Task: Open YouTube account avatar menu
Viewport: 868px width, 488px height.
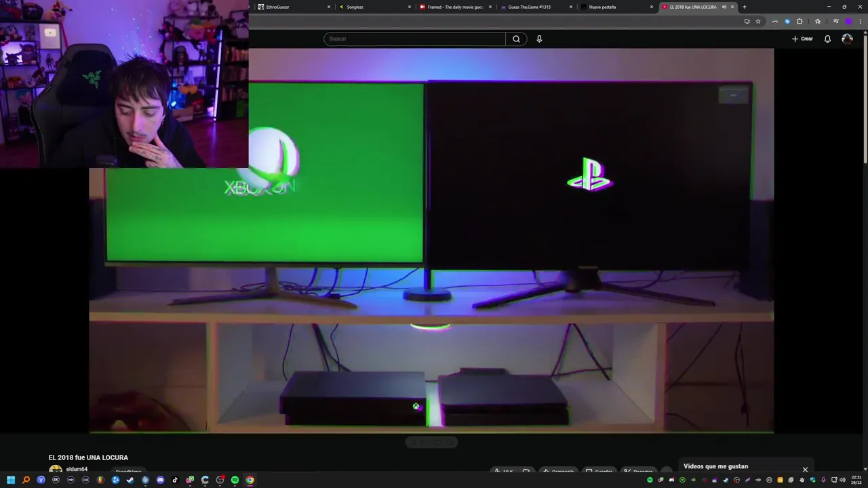Action: click(x=847, y=39)
